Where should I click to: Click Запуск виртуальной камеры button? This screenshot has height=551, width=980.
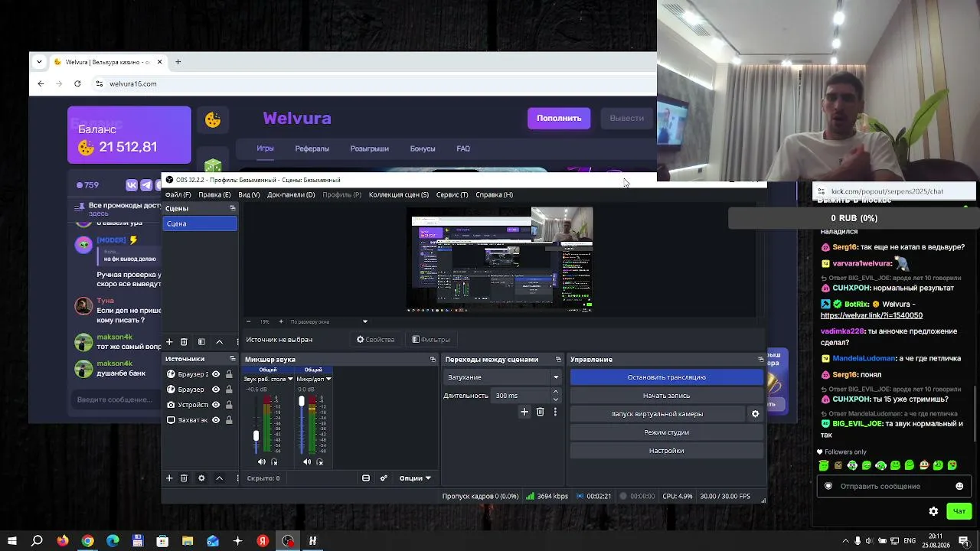point(657,414)
